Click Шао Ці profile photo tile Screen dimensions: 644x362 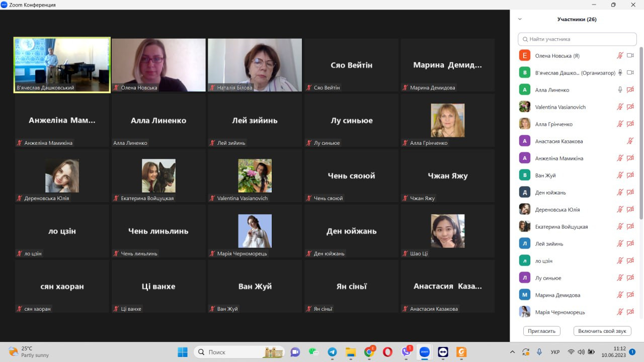click(x=447, y=231)
